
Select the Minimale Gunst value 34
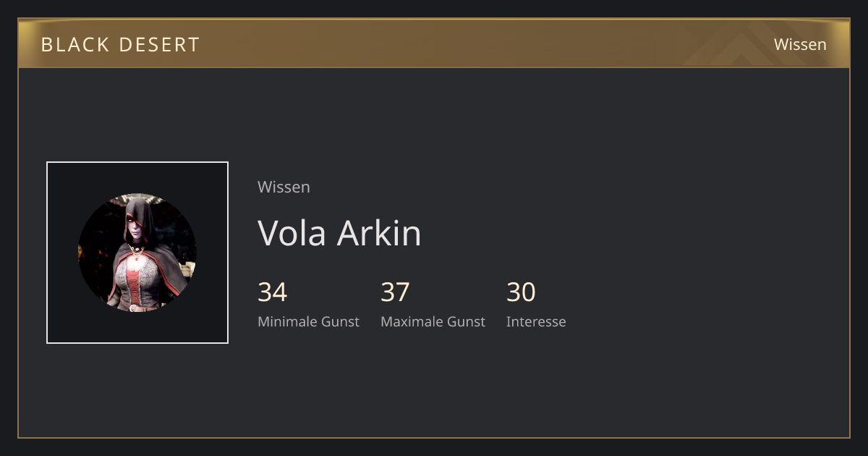pos(273,292)
